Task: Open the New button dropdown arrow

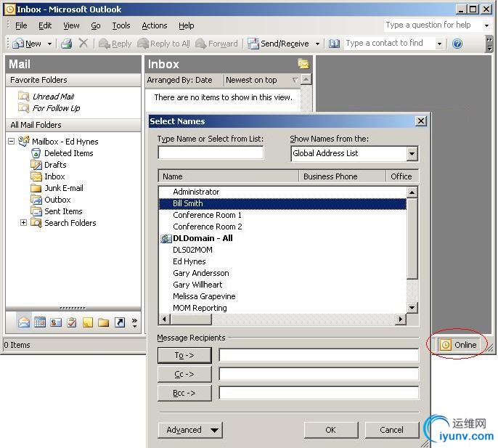Action: click(49, 44)
